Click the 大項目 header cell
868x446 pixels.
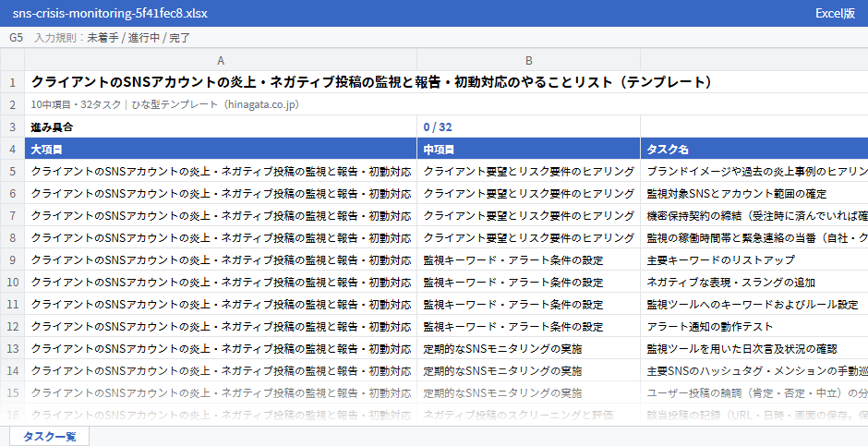pyautogui.click(x=221, y=150)
